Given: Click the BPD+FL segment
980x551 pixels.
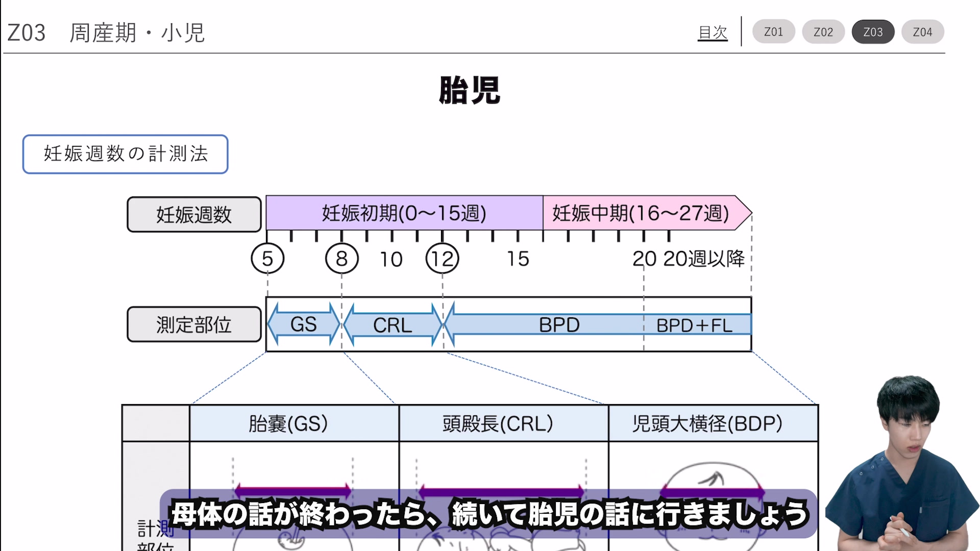Looking at the screenshot, I should point(694,324).
